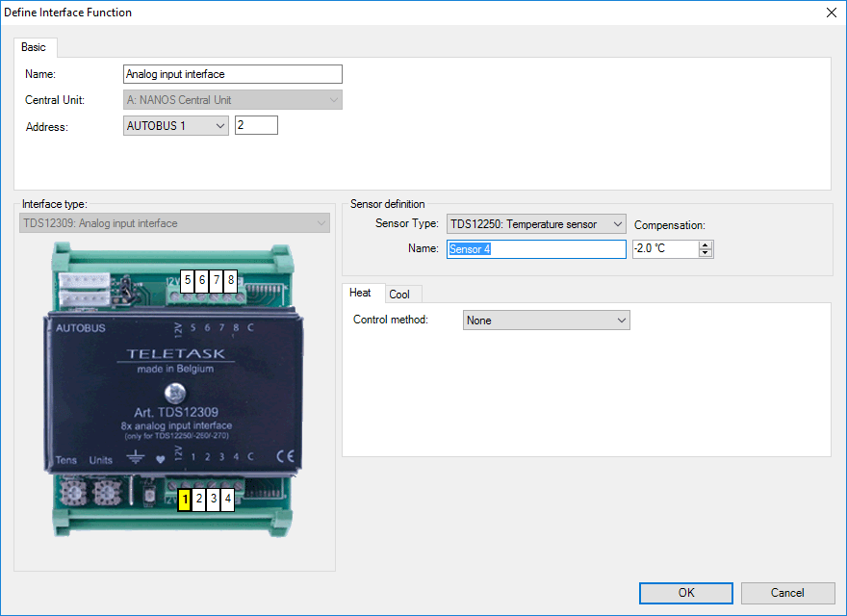Select analog input terminal 5
Screen dimensions: 847x616
188,280
